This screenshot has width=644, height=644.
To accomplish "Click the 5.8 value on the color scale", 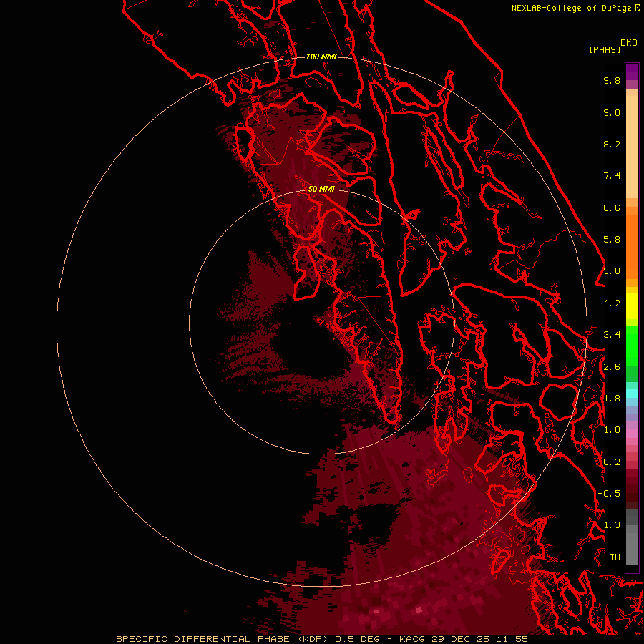I will pos(612,240).
